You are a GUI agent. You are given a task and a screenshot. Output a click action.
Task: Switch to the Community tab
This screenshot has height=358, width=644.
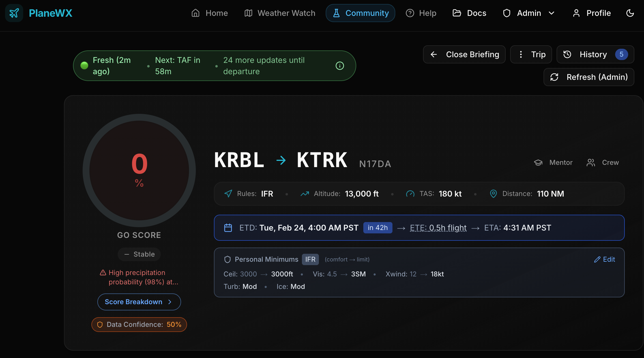coord(360,13)
